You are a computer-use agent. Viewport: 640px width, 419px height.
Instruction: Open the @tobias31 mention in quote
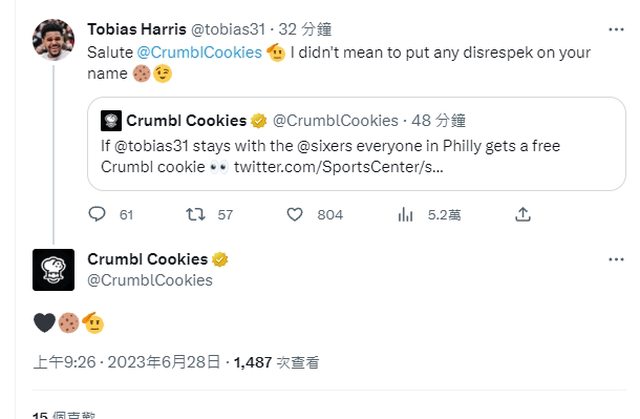click(x=146, y=146)
